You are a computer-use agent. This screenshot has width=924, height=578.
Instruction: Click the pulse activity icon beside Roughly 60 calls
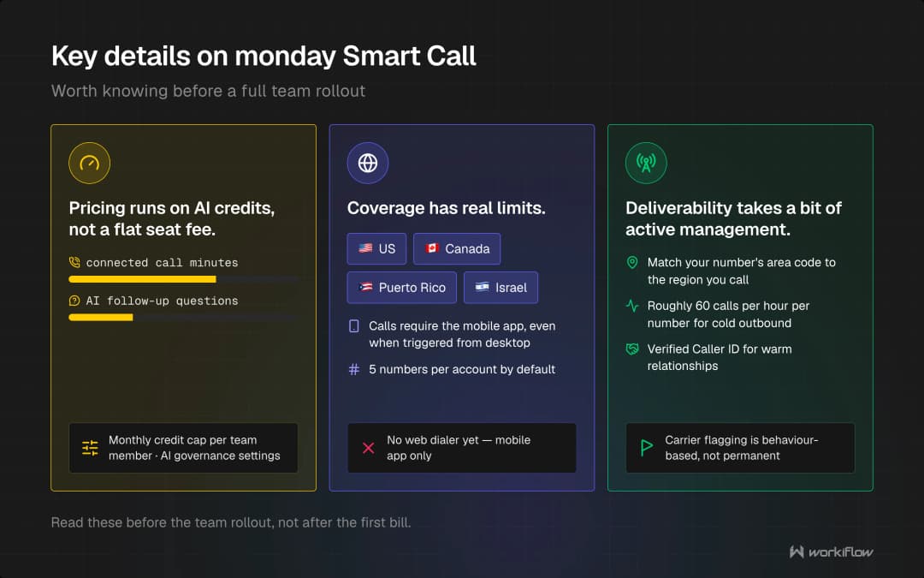point(632,306)
